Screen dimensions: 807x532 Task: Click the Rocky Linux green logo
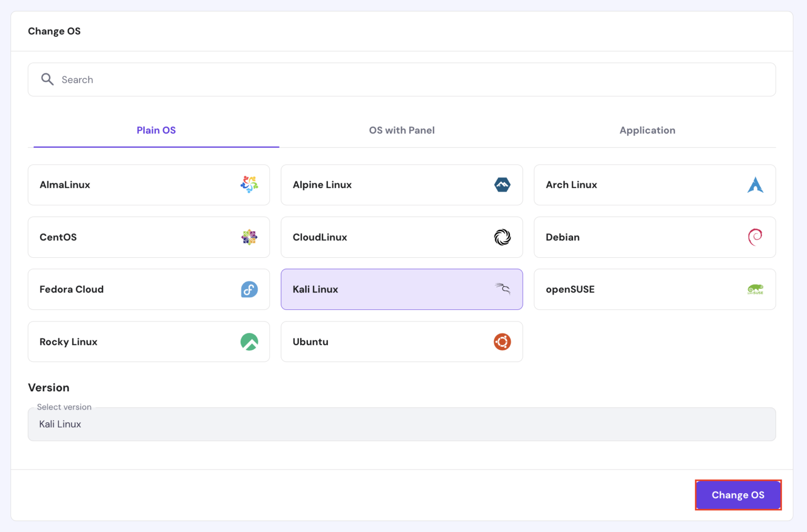coord(249,342)
